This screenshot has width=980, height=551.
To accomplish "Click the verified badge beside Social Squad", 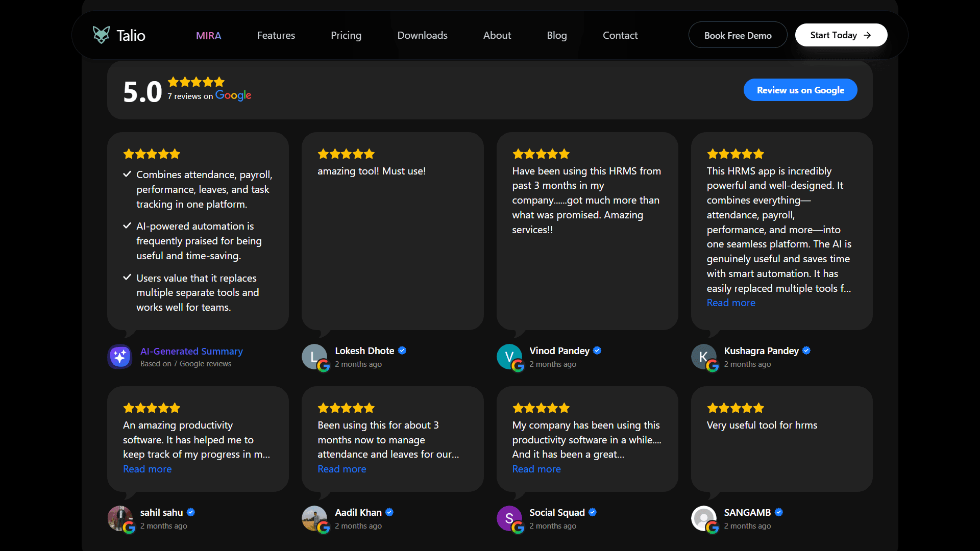I will coord(593,512).
